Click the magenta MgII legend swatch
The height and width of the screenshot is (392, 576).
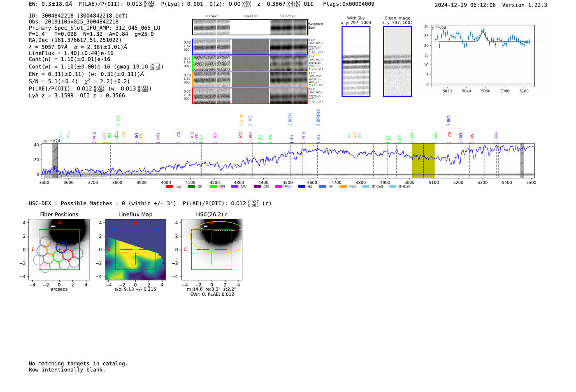(x=279, y=187)
